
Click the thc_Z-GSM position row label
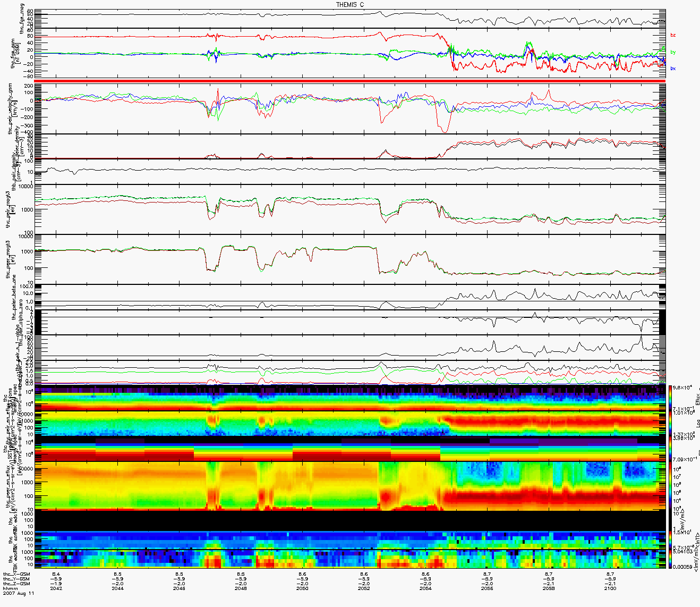pyautogui.click(x=15, y=584)
